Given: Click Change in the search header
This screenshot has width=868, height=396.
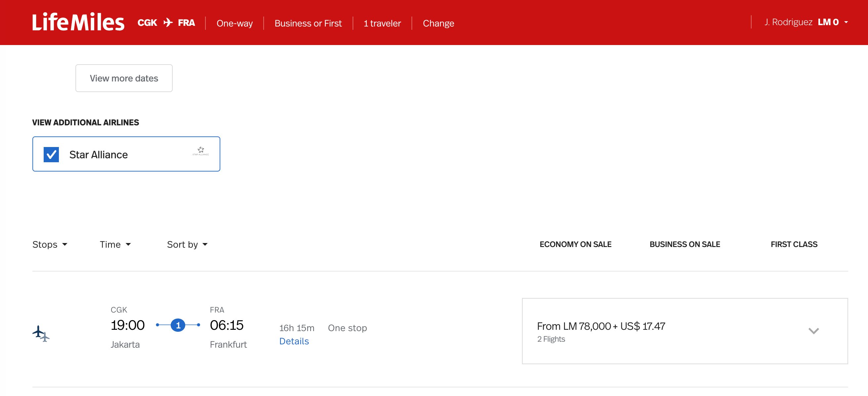Looking at the screenshot, I should pyautogui.click(x=438, y=23).
